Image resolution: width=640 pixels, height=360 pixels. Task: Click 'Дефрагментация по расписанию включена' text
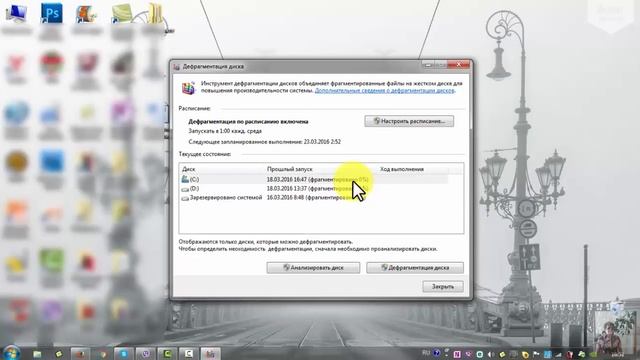(248, 122)
